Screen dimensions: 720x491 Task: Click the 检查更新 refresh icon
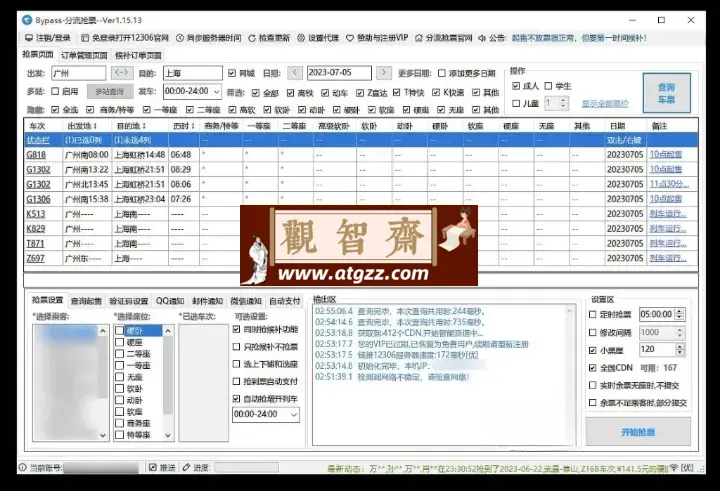[x=252, y=38]
